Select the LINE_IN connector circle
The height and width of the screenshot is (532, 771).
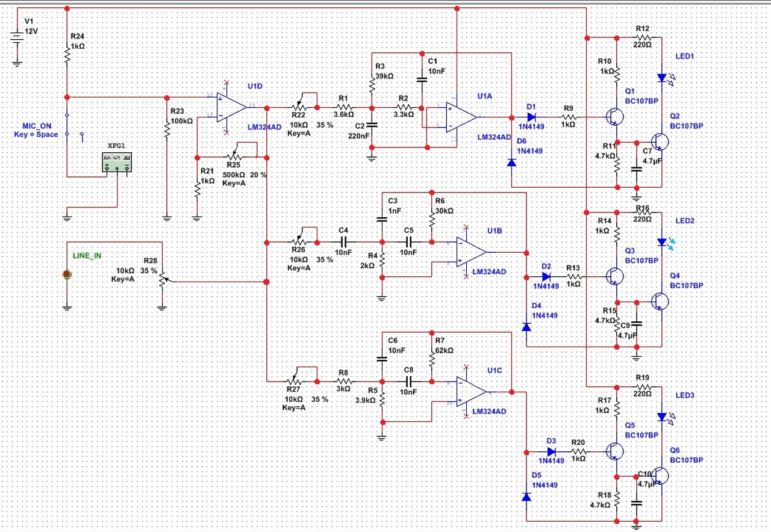[x=67, y=275]
